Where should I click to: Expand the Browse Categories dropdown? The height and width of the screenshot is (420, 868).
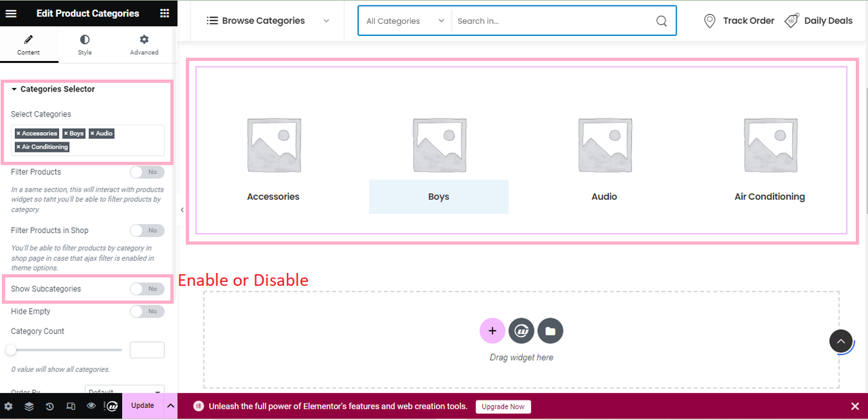coord(326,21)
